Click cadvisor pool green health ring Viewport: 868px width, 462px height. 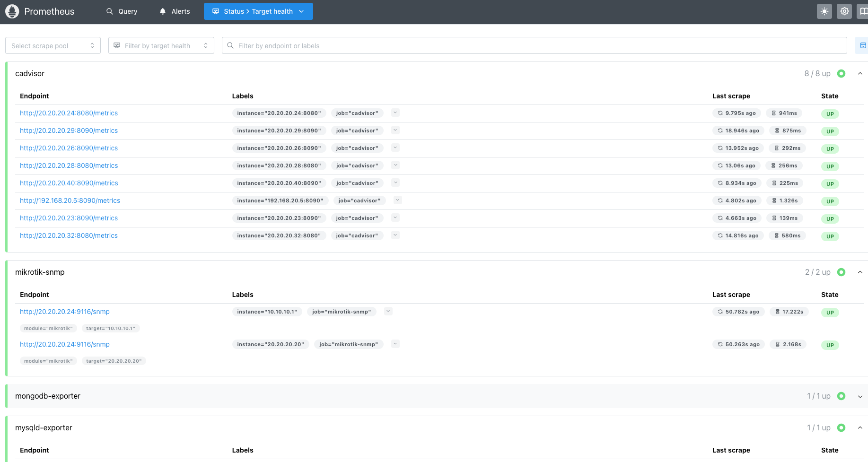click(841, 73)
